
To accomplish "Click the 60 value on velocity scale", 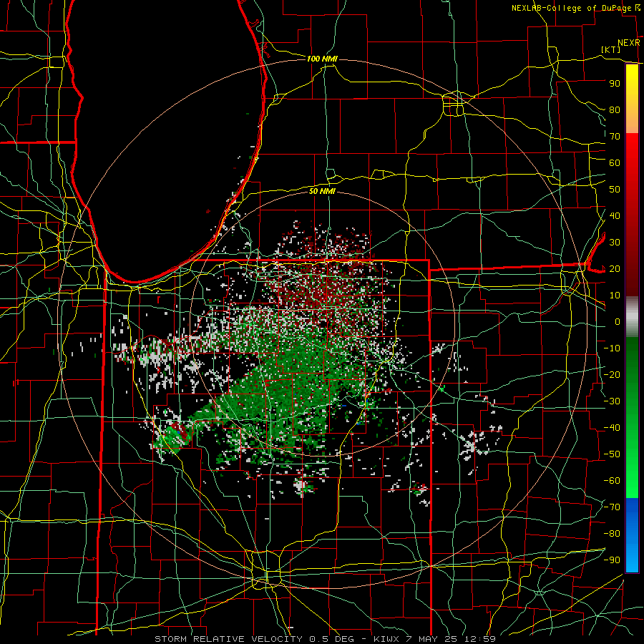I will pos(615,162).
